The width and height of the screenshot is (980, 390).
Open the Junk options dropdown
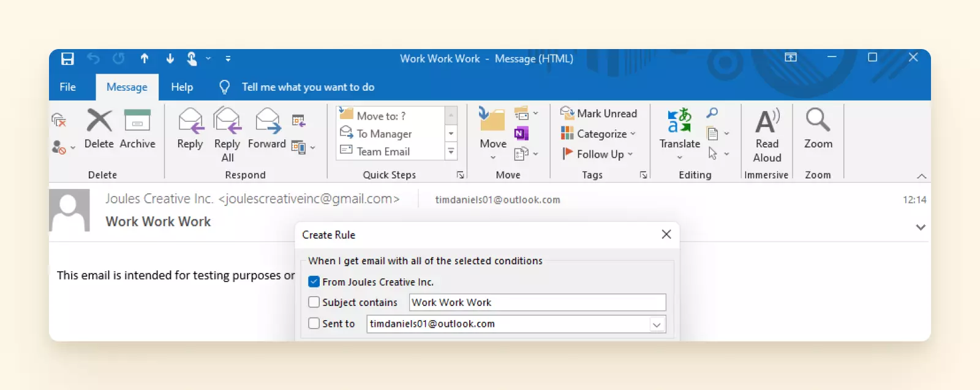coord(63,147)
